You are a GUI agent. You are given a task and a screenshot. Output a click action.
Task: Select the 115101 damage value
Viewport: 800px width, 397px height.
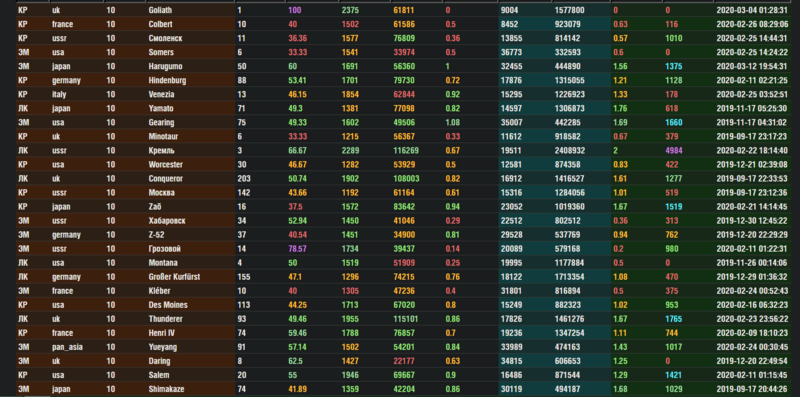click(x=406, y=319)
